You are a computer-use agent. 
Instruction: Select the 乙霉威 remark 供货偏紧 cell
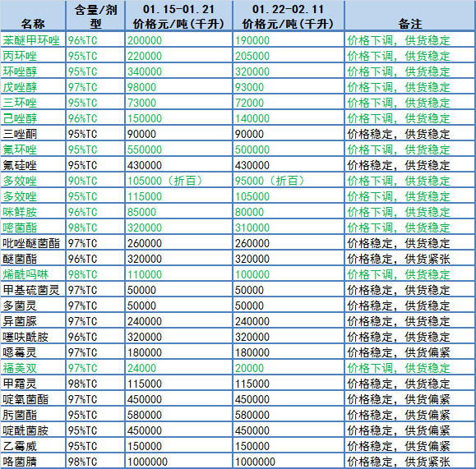pyautogui.click(x=409, y=446)
